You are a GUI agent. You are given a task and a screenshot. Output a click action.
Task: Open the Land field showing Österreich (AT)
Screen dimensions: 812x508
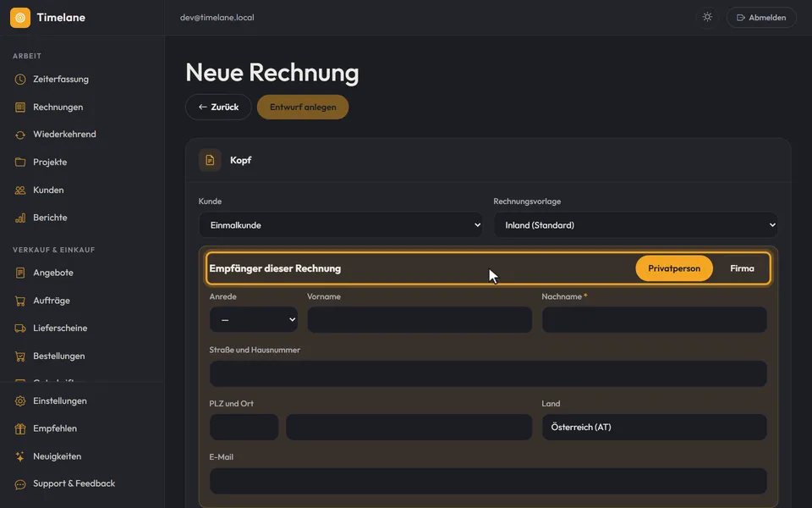click(655, 427)
